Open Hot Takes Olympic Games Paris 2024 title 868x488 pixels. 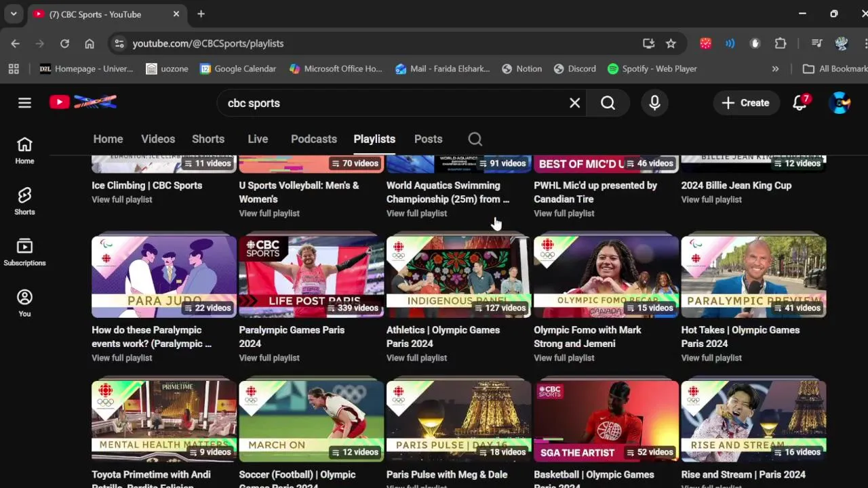[x=741, y=337]
